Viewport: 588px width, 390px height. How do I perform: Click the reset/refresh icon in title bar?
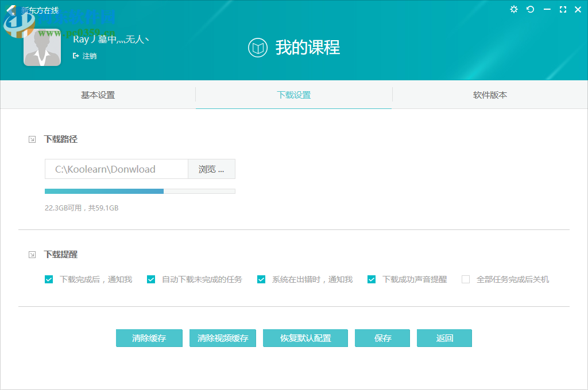(530, 9)
